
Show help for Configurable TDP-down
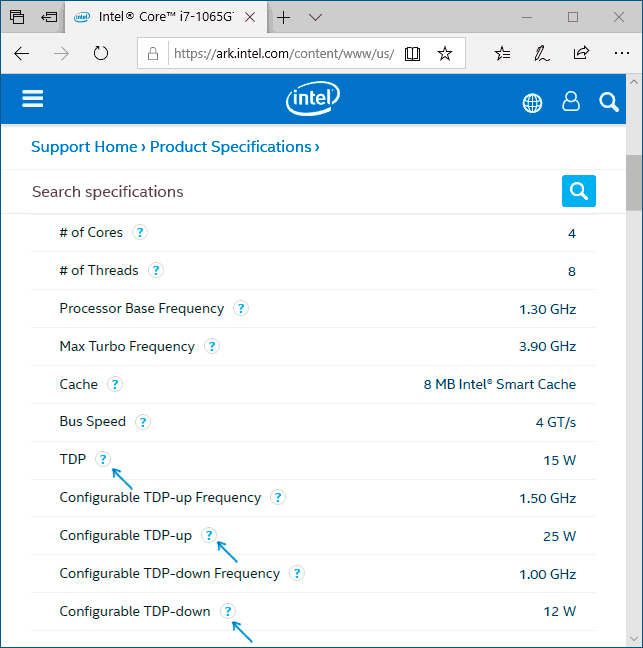pyautogui.click(x=227, y=611)
